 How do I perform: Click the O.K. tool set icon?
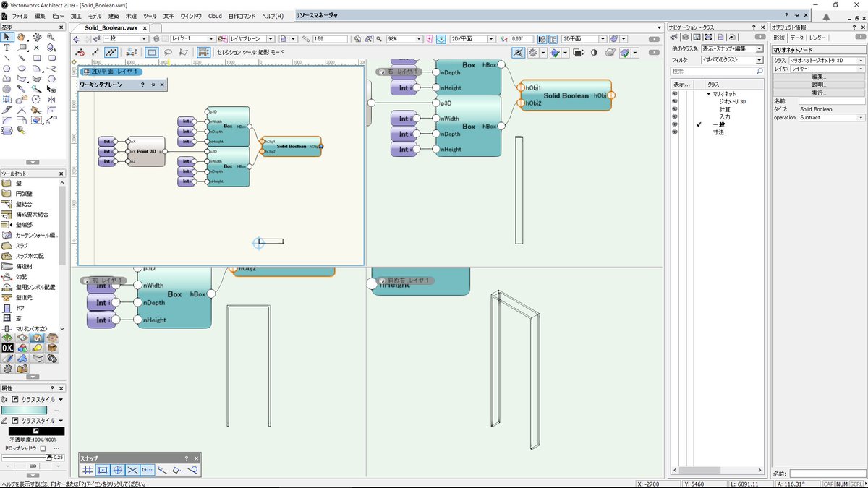pyautogui.click(x=8, y=348)
